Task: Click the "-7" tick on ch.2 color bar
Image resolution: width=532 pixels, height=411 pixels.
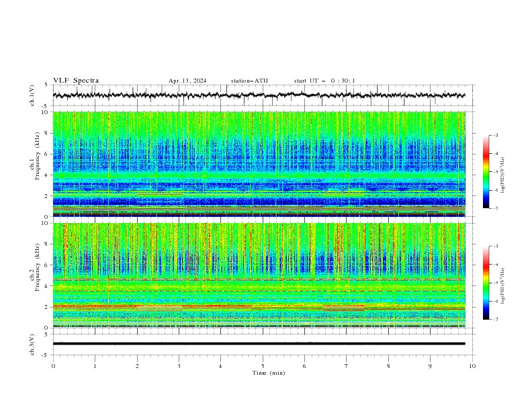Action: click(496, 319)
